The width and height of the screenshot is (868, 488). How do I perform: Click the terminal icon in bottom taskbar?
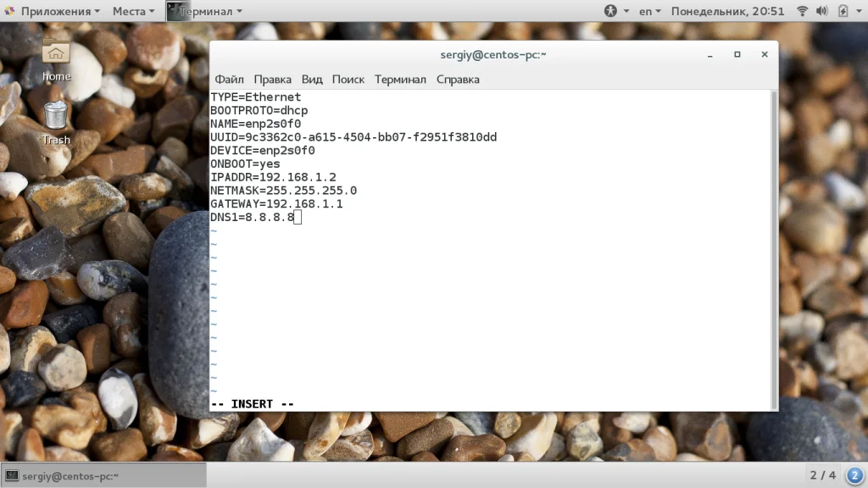pos(12,476)
